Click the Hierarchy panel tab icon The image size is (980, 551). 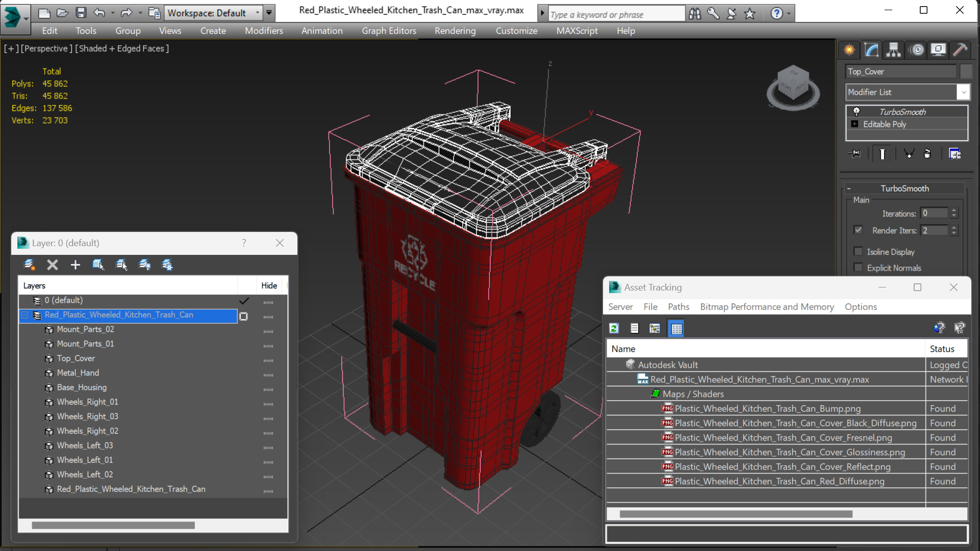(x=893, y=50)
